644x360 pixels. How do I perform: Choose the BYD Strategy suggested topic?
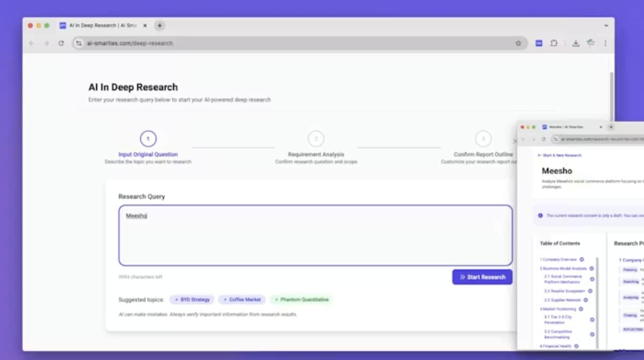192,299
